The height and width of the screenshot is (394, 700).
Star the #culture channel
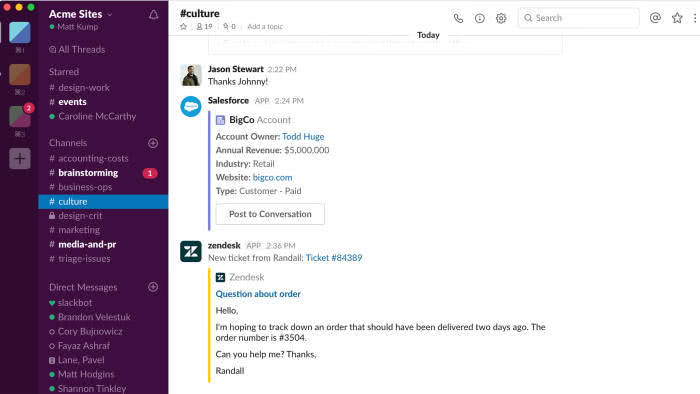[183, 27]
